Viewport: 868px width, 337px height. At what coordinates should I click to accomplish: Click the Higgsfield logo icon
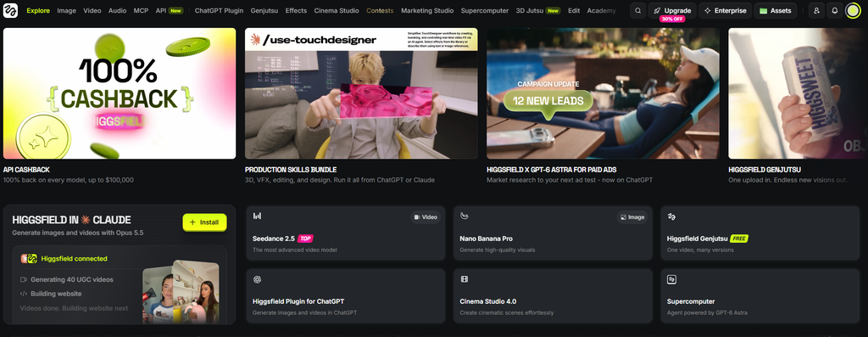(x=10, y=10)
